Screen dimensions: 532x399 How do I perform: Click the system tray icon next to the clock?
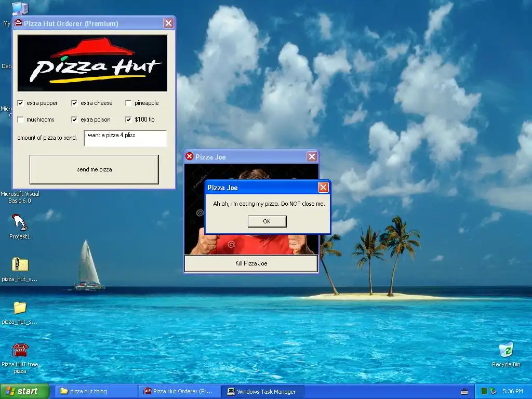click(494, 391)
